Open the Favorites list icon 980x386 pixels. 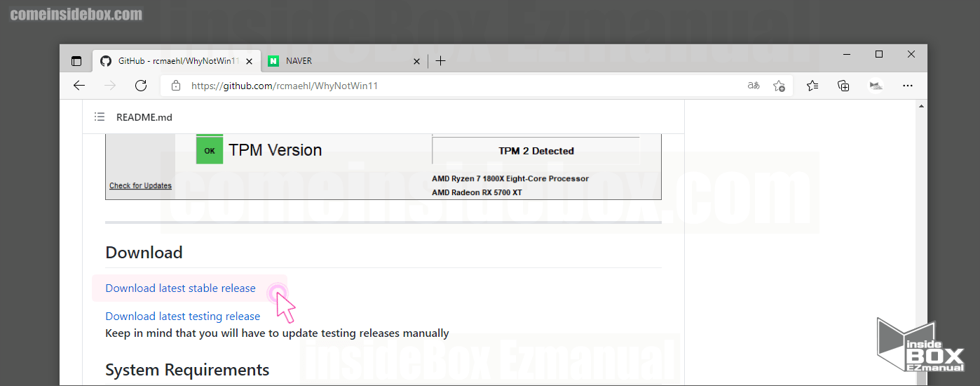pos(812,86)
